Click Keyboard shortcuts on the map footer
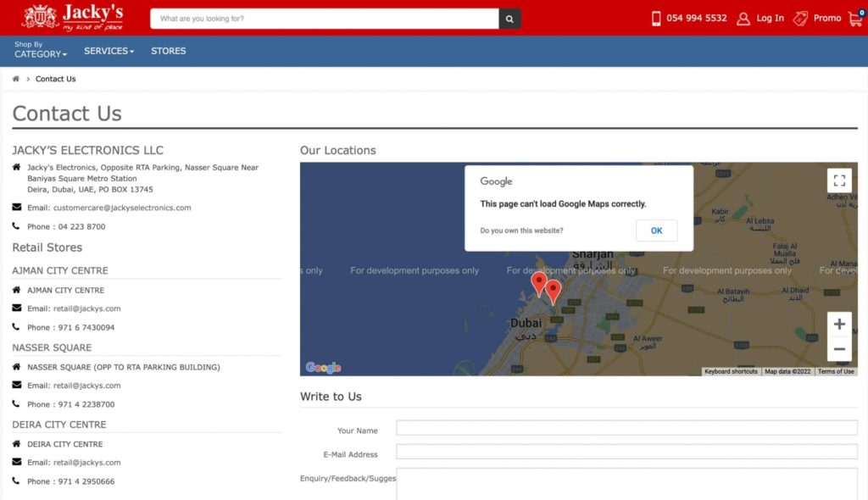 click(x=731, y=371)
